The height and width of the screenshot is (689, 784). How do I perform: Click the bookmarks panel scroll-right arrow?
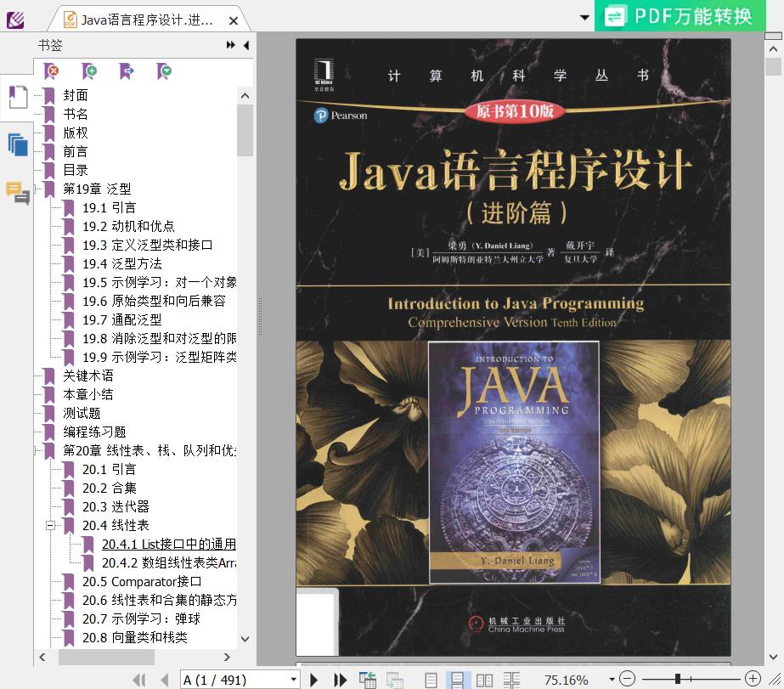coord(227,657)
